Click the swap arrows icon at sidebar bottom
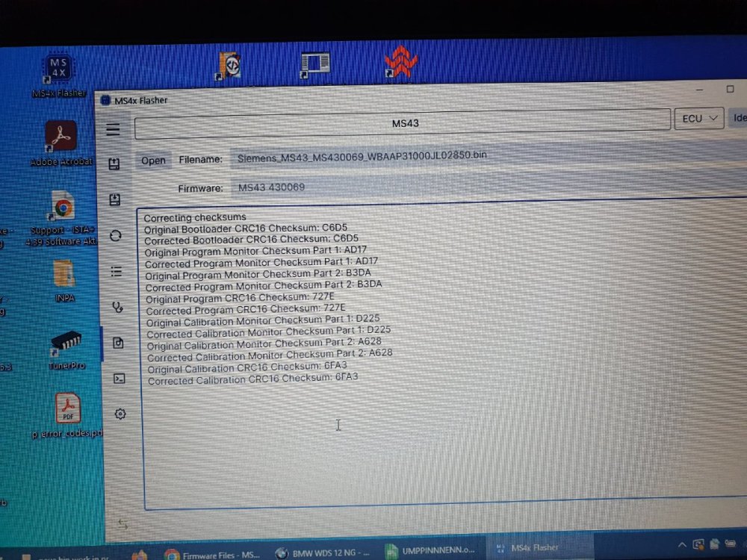747x560 pixels. click(x=123, y=524)
